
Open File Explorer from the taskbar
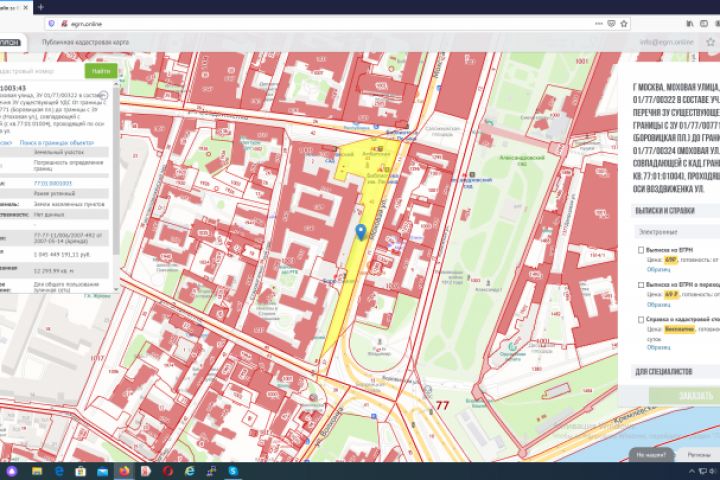point(37,471)
